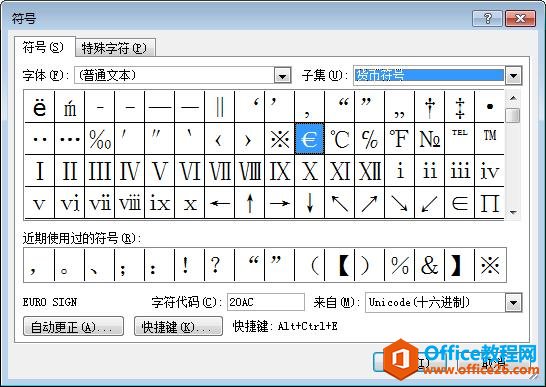Select the double vertical line ‖ symbol
The image size is (546, 387).
point(220,107)
